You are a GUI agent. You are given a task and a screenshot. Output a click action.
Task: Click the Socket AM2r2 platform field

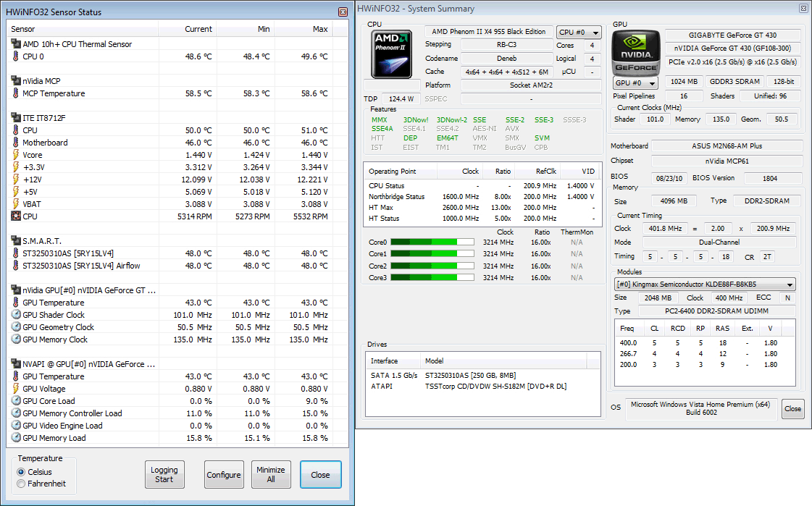click(532, 85)
